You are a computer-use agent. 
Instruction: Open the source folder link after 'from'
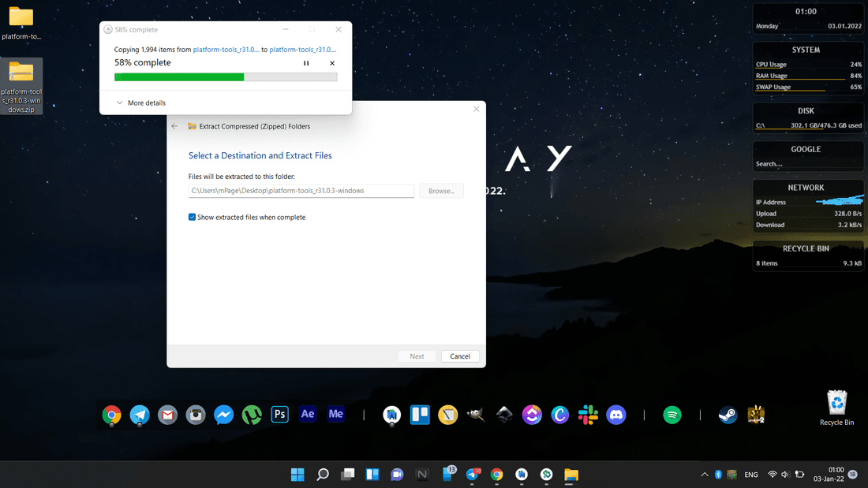(226, 49)
